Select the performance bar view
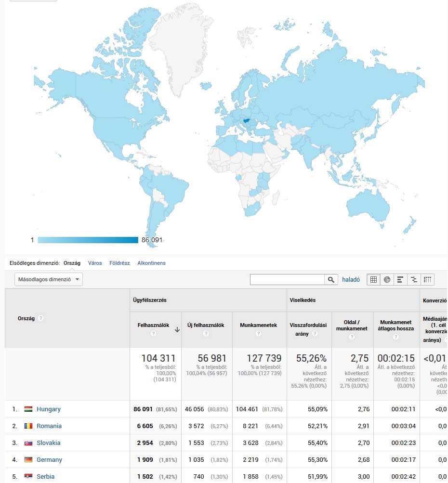 pyautogui.click(x=400, y=279)
